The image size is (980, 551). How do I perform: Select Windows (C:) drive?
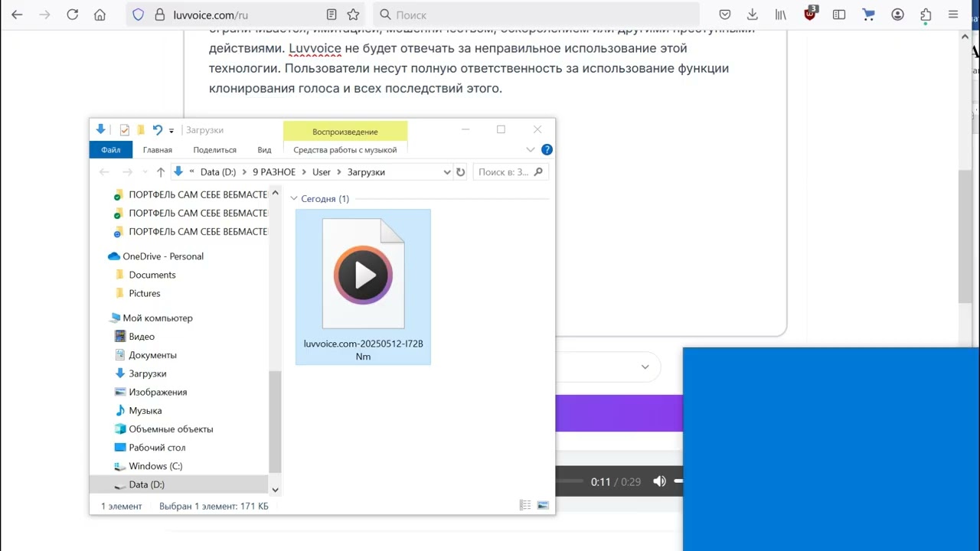[x=155, y=466]
